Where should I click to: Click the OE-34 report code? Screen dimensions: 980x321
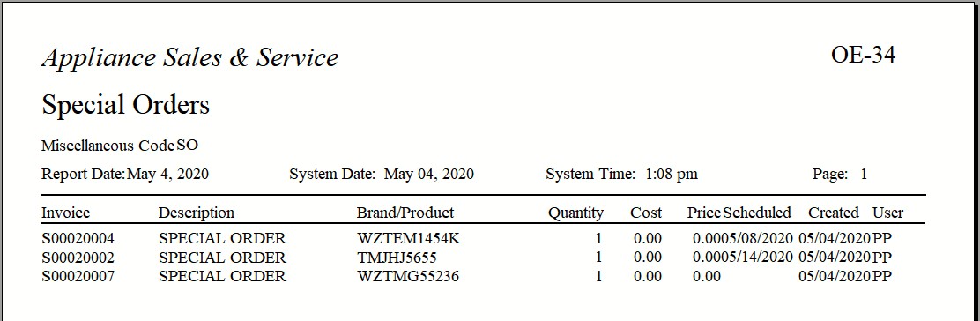click(x=863, y=55)
